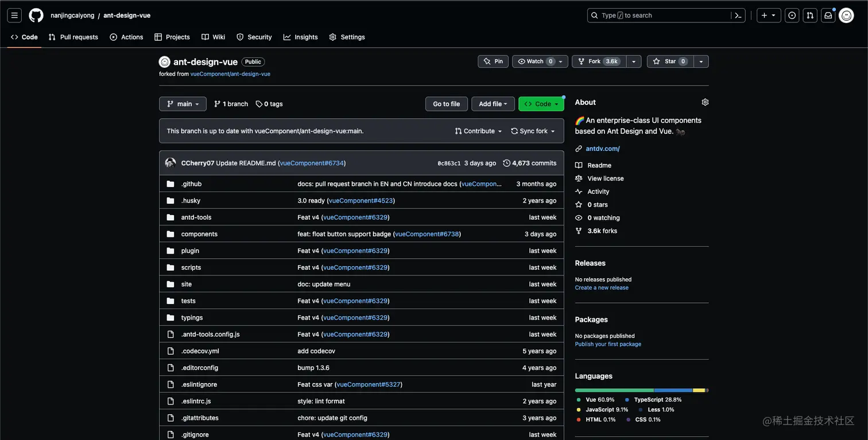Open the main branch selector
The image size is (868, 440).
pyautogui.click(x=183, y=104)
